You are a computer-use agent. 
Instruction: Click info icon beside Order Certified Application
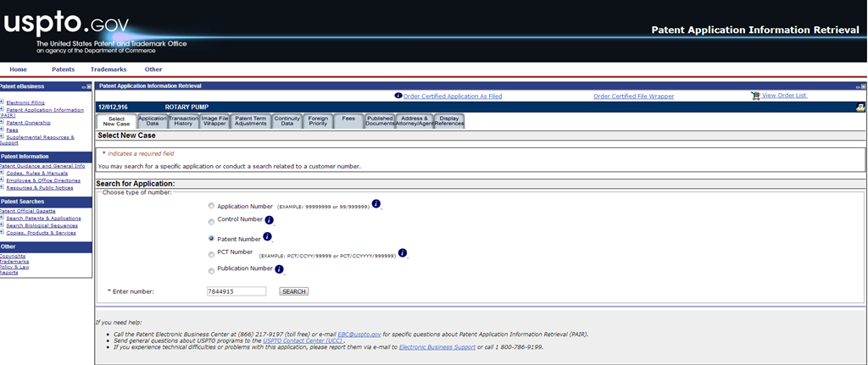coord(398,96)
